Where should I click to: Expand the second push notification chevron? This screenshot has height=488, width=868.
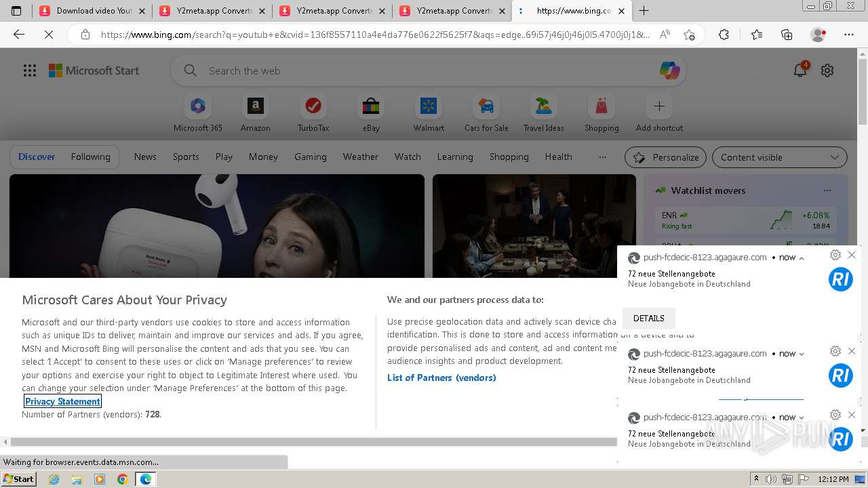coord(802,354)
